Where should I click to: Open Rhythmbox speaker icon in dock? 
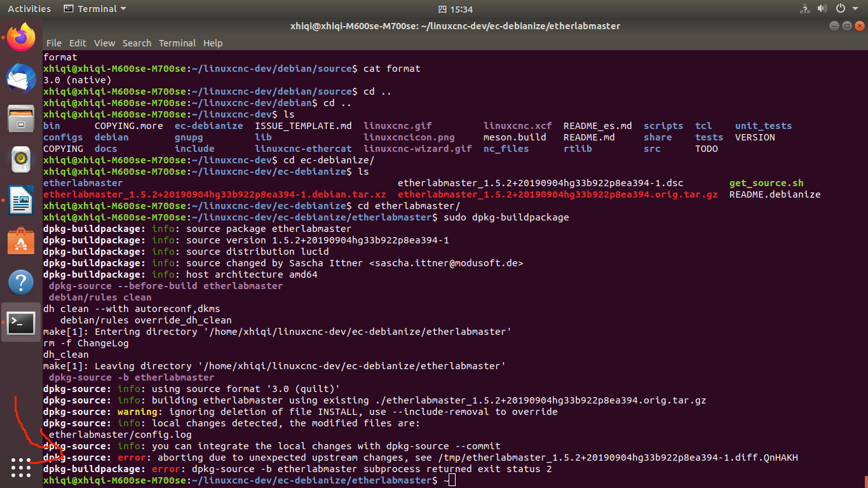coord(21,158)
